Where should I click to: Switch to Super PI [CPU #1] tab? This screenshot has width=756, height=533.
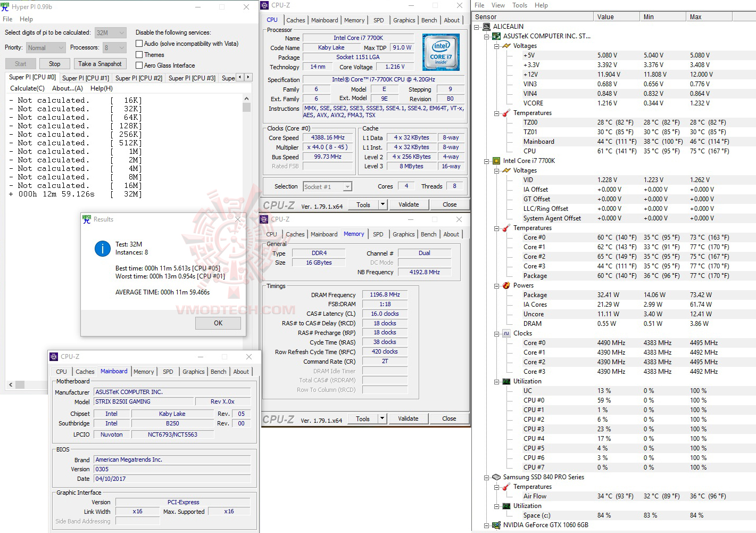[86, 78]
